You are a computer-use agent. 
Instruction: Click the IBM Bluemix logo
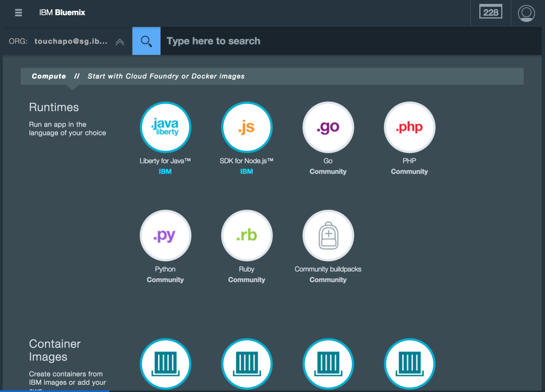tap(62, 13)
